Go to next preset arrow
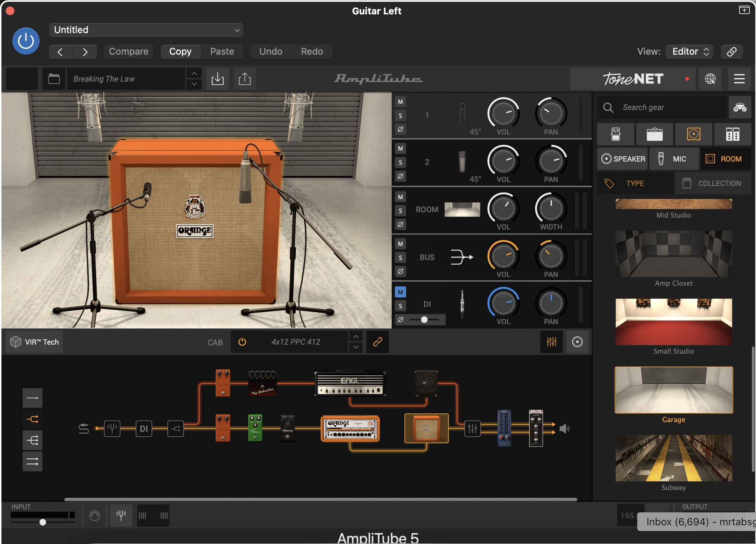The image size is (756, 544). point(85,52)
